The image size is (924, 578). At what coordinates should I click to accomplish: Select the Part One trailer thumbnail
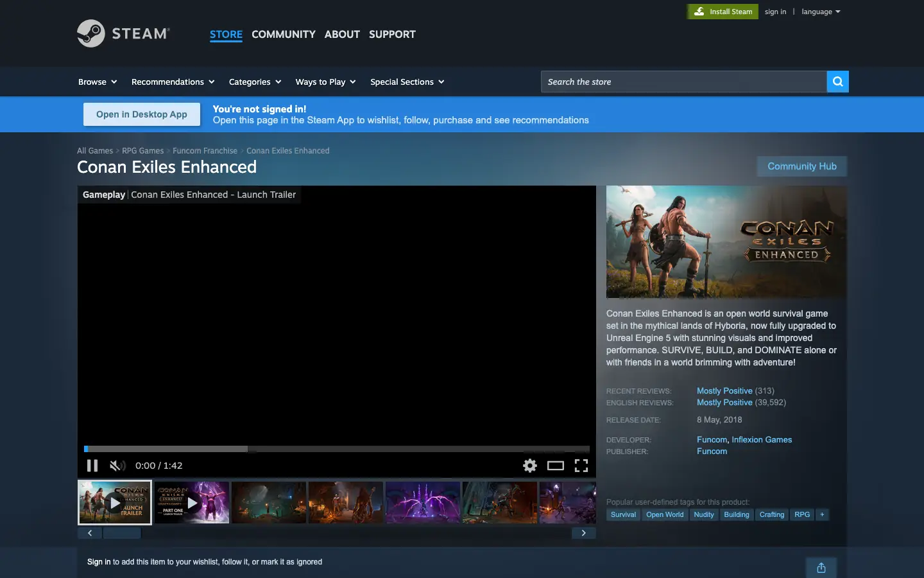pyautogui.click(x=192, y=502)
